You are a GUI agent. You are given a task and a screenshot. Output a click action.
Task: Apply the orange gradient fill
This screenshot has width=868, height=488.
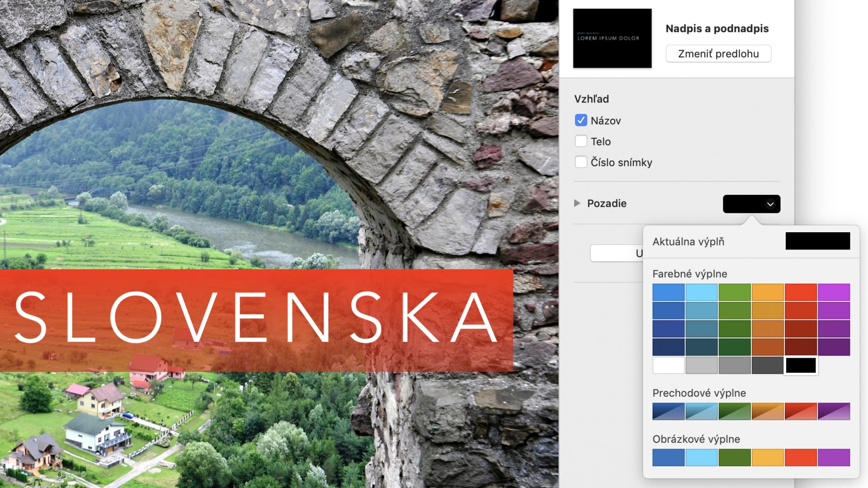(x=768, y=411)
